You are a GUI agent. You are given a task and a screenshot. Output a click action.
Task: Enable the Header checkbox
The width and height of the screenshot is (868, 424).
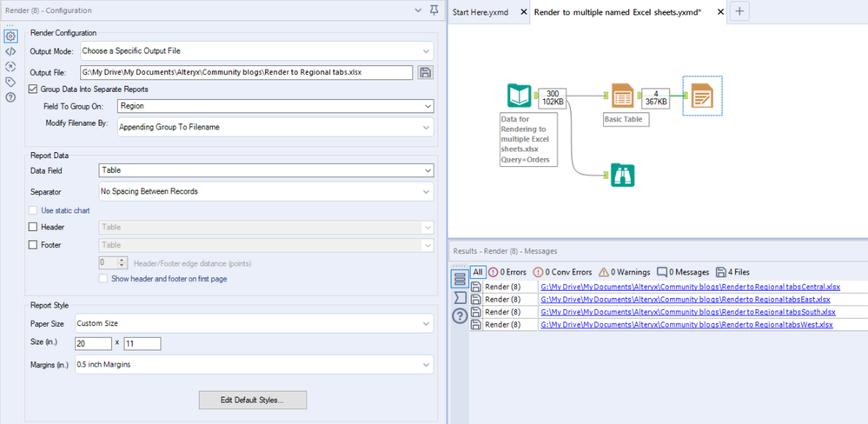(x=33, y=227)
